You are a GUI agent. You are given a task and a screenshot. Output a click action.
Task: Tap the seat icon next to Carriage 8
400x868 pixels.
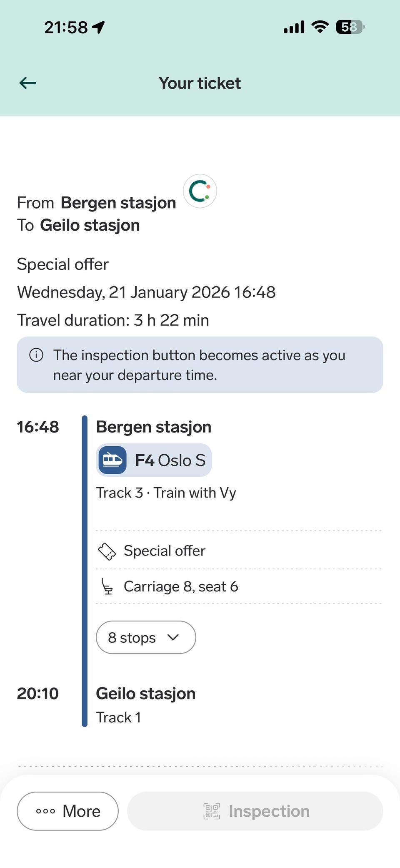tap(107, 586)
